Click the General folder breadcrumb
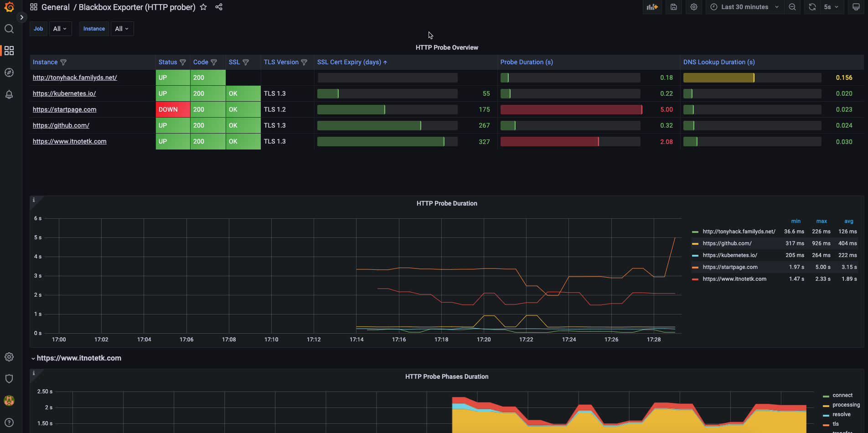 pos(56,7)
